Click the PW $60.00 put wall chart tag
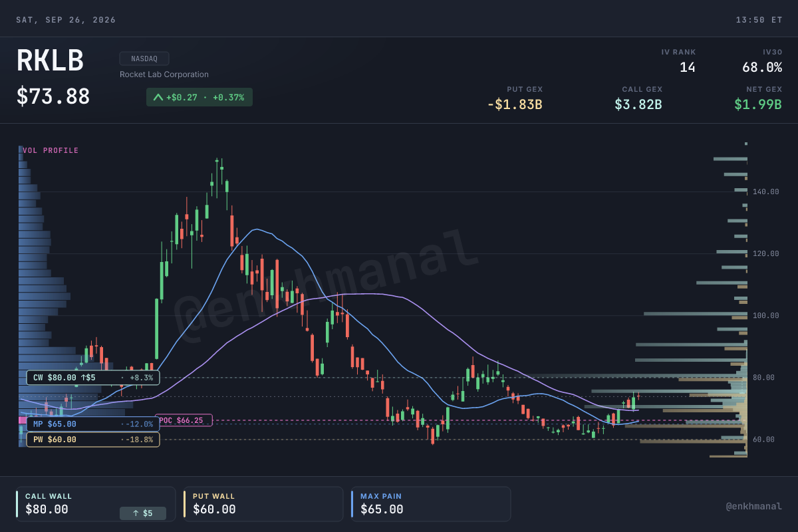This screenshot has width=798, height=532. click(x=93, y=440)
